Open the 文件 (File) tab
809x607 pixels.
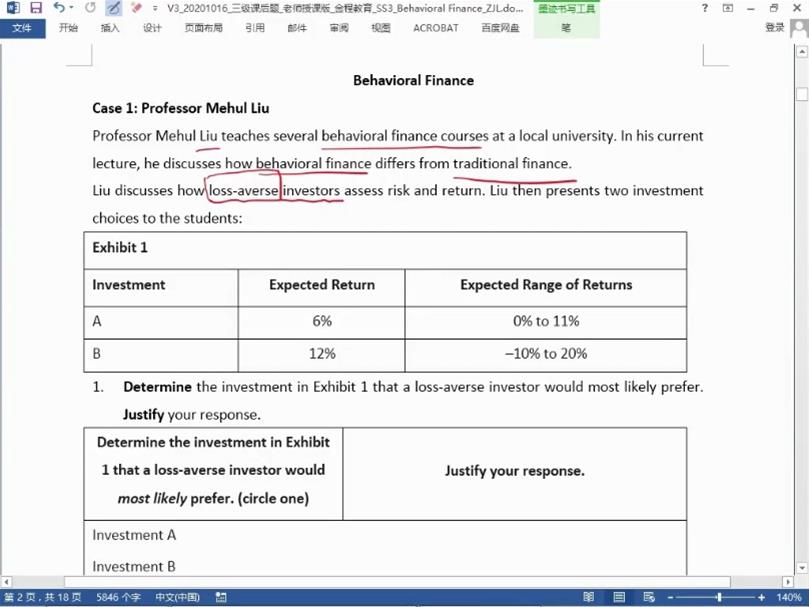[x=22, y=28]
